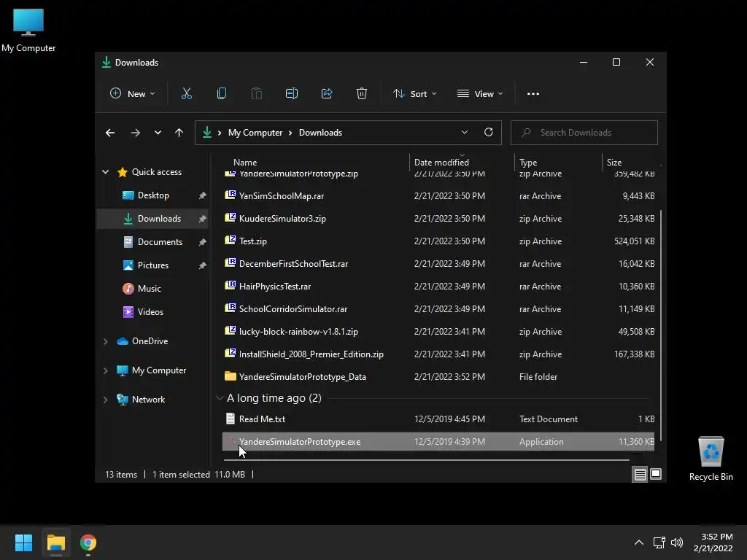
Task: Go back with the left arrow
Action: (x=110, y=133)
